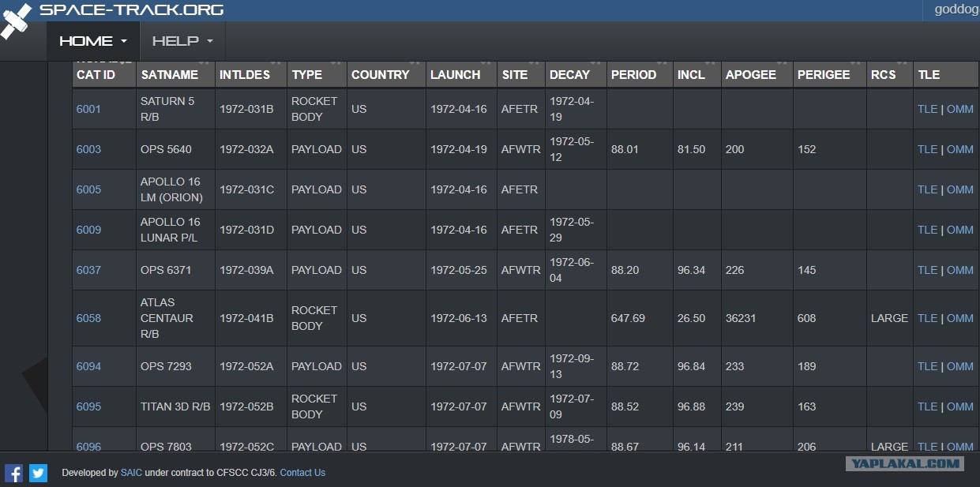This screenshot has width=980, height=487.
Task: Follow the SAIC link in footer
Action: point(131,473)
